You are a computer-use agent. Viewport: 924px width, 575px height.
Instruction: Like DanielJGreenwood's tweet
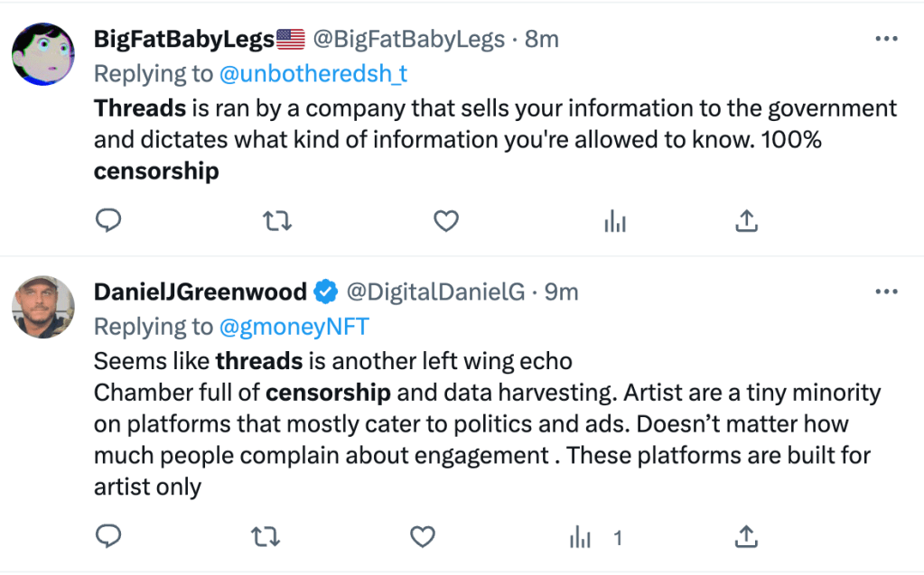(422, 538)
